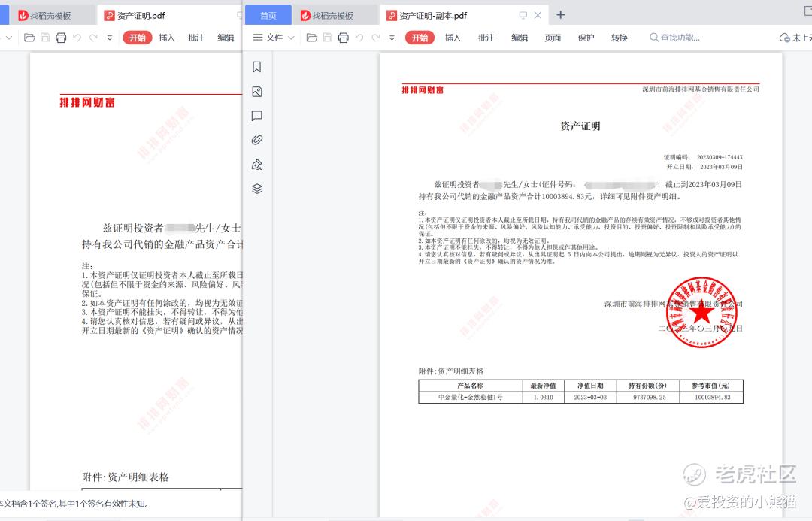This screenshot has height=521, width=812.
Task: Open 插入 ribbon tab in right window
Action: pyautogui.click(x=453, y=38)
